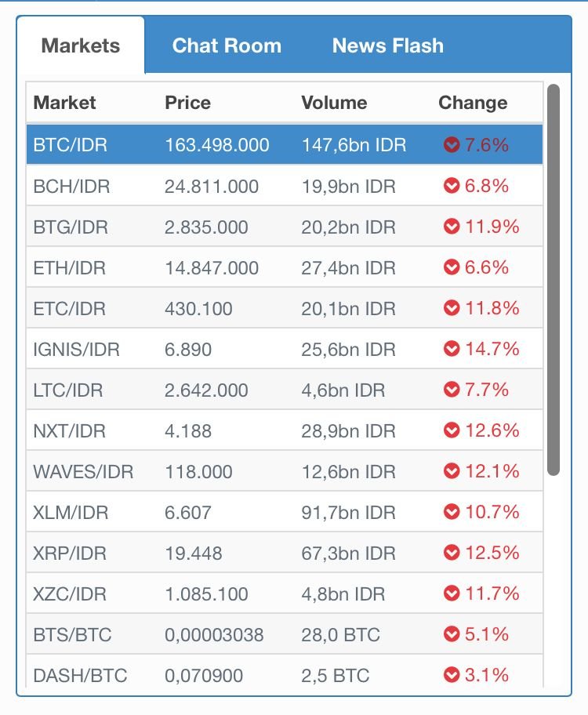Image resolution: width=588 pixels, height=715 pixels.
Task: Switch to the Chat Room tab
Action: coord(227,45)
